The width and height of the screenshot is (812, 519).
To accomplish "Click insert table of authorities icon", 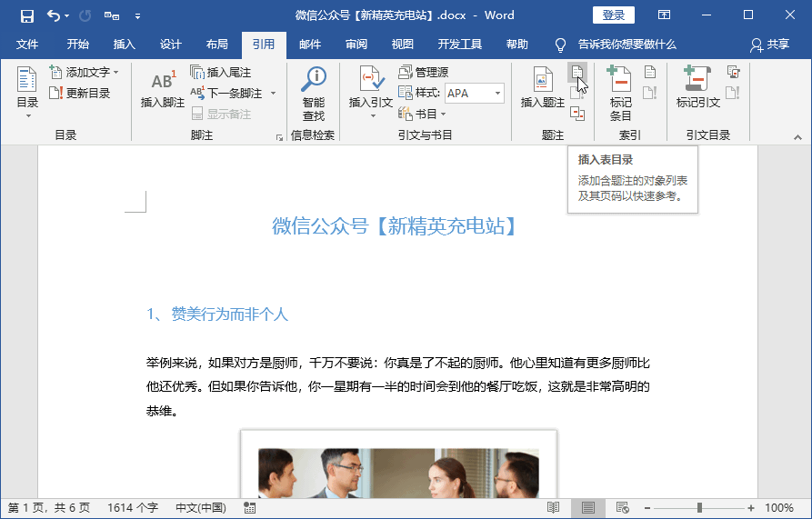I will (733, 73).
